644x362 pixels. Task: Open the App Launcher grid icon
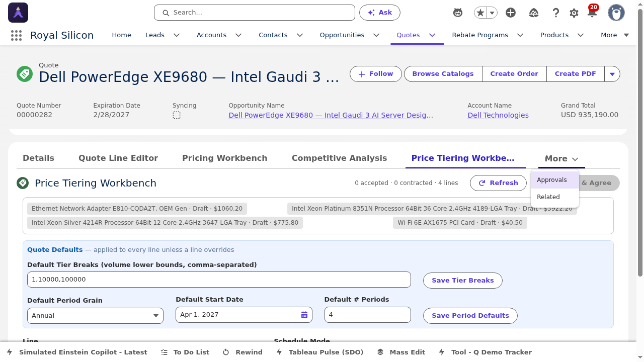tap(16, 35)
